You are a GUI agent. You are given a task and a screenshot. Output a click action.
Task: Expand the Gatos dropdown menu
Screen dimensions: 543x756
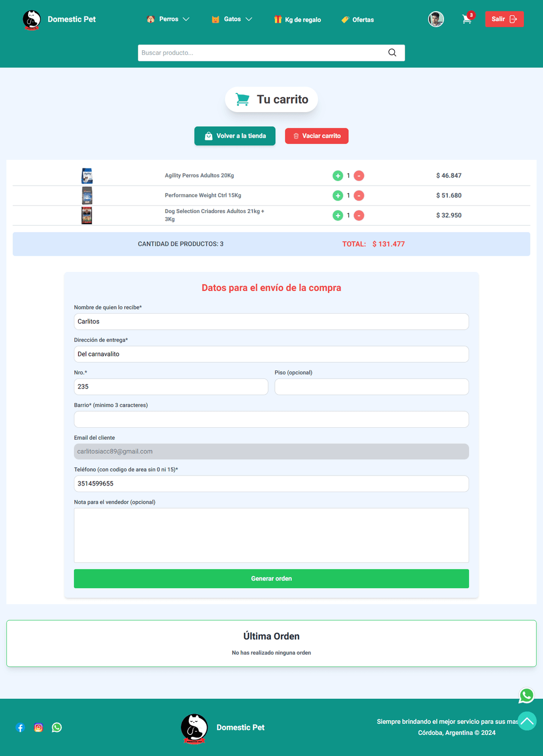coord(232,19)
